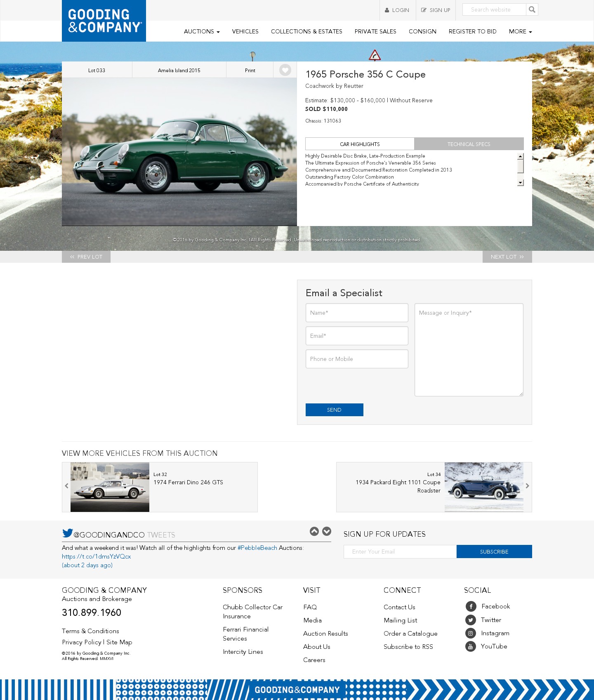The image size is (594, 700).
Task: Click the Facebook social icon
Action: point(471,606)
